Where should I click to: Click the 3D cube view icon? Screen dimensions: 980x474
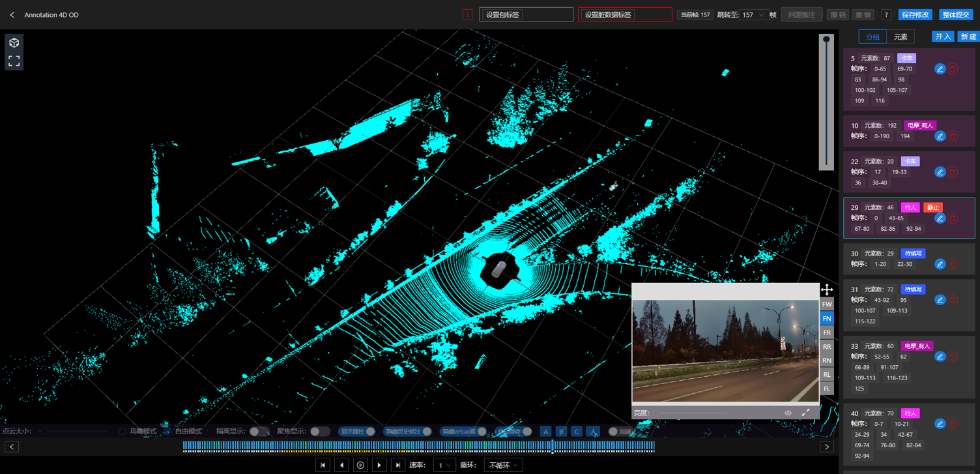pyautogui.click(x=14, y=43)
